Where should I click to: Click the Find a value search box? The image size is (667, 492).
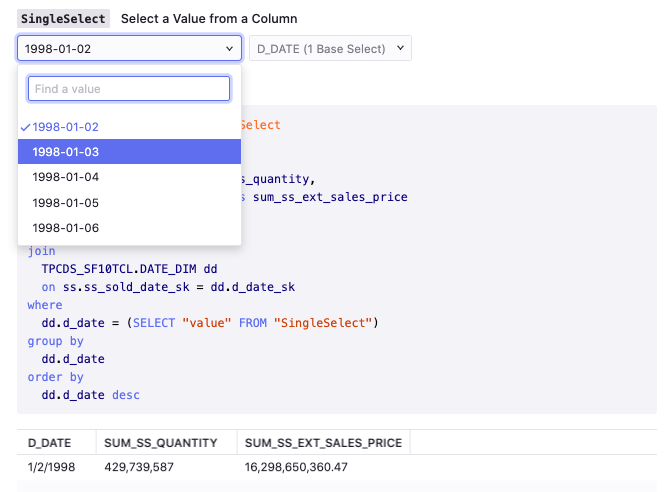[129, 89]
